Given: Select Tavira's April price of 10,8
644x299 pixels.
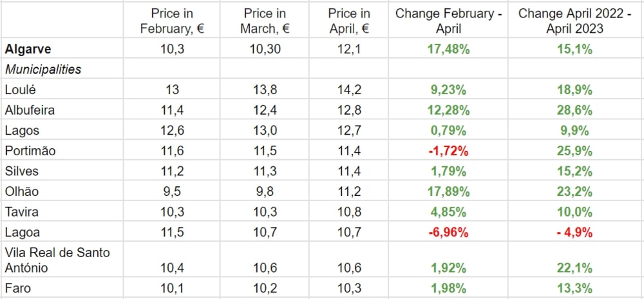Looking at the screenshot, I should [348, 213].
